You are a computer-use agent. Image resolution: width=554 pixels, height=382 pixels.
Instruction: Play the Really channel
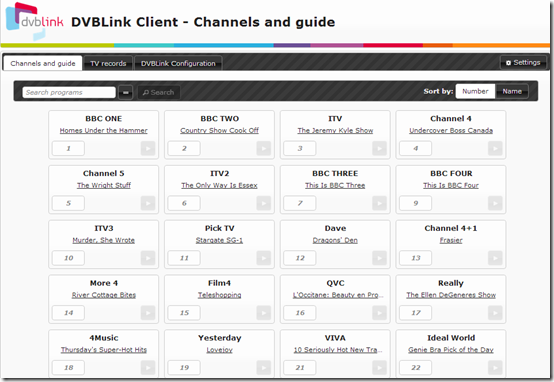coord(495,312)
